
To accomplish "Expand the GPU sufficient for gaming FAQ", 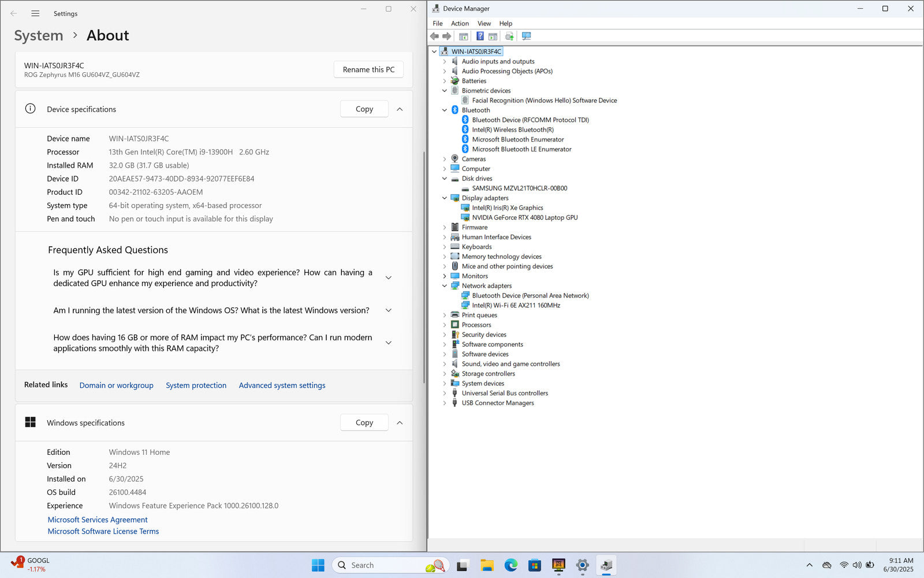I will point(389,278).
